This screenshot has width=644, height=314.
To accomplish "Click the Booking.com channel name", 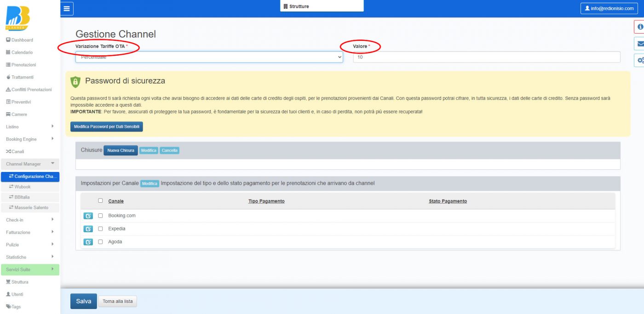I will point(122,216).
